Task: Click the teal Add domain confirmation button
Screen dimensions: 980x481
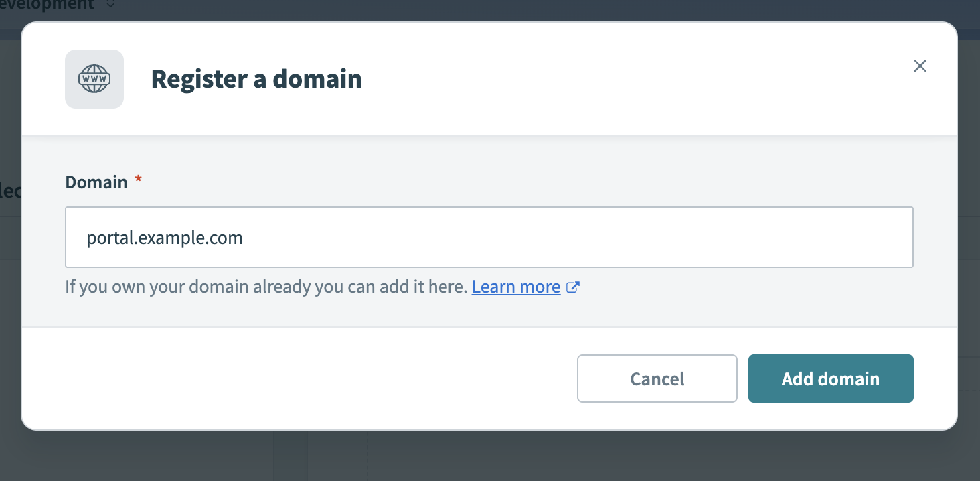Action: (x=830, y=379)
